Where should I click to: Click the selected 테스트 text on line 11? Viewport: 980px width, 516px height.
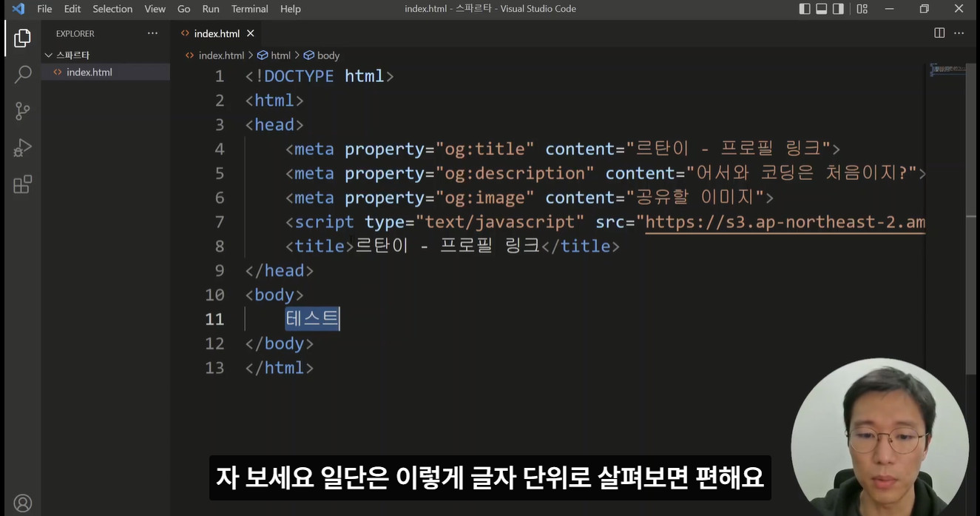[312, 319]
